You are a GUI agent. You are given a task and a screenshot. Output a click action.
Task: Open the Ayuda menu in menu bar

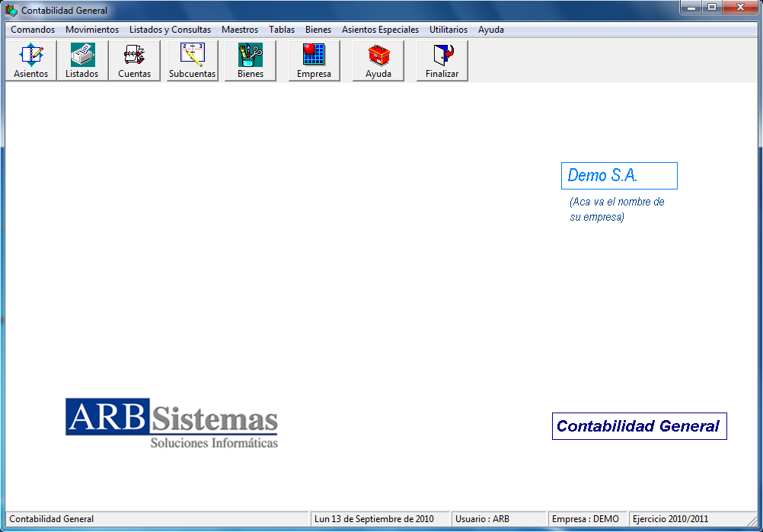point(491,30)
